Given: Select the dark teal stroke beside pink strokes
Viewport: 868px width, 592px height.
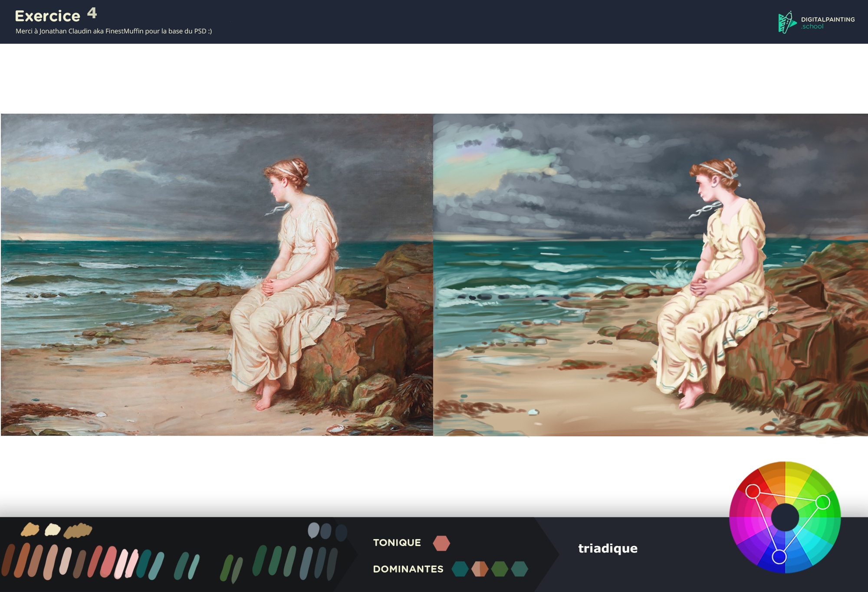Looking at the screenshot, I should (x=144, y=563).
